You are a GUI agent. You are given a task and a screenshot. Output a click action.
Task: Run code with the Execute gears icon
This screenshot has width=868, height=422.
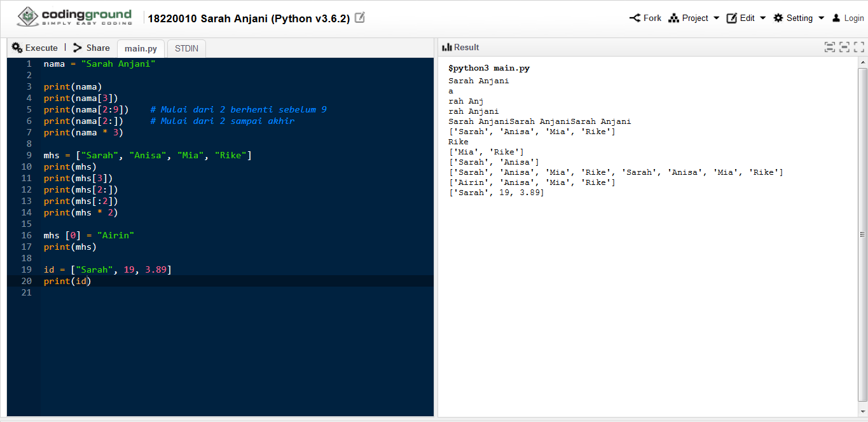pyautogui.click(x=17, y=48)
